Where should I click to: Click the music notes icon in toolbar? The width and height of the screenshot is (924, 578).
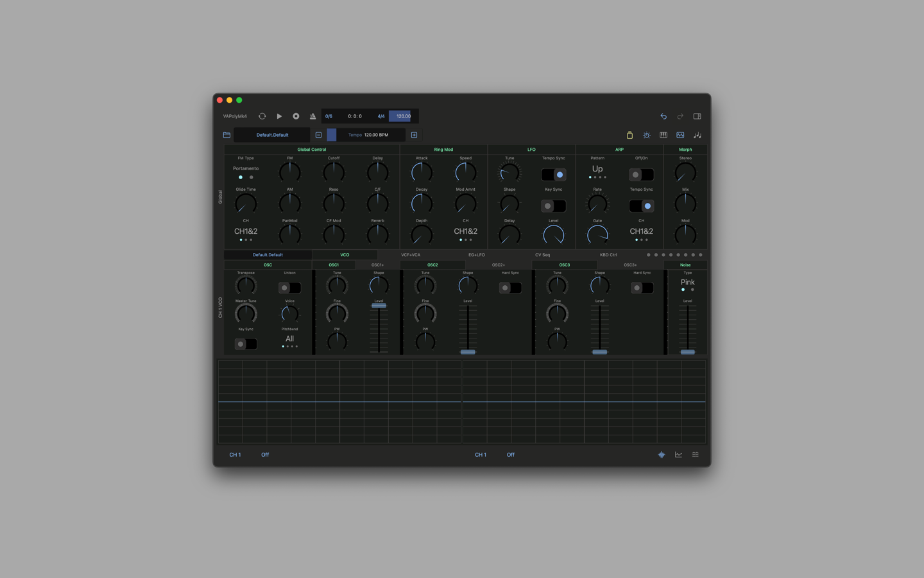[x=697, y=135]
